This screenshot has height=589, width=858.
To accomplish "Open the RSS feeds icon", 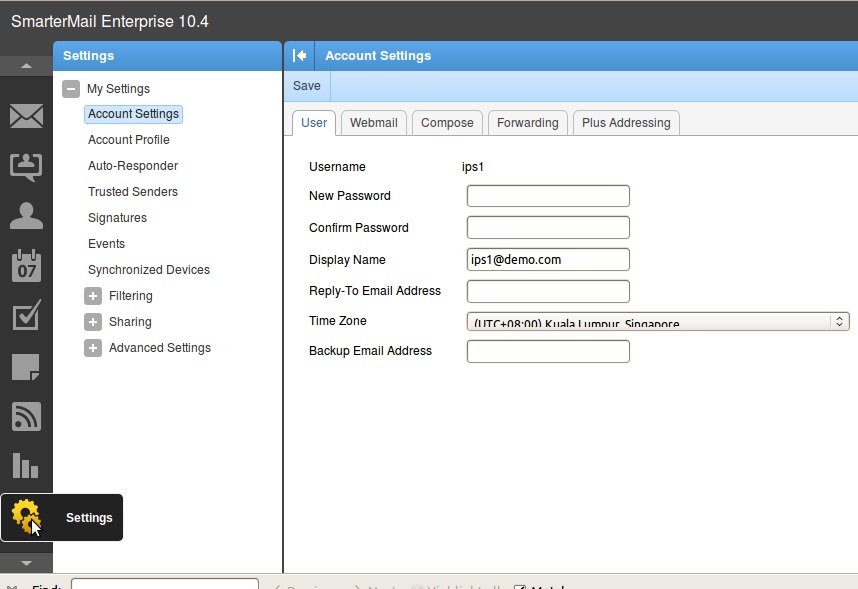I will pyautogui.click(x=26, y=417).
